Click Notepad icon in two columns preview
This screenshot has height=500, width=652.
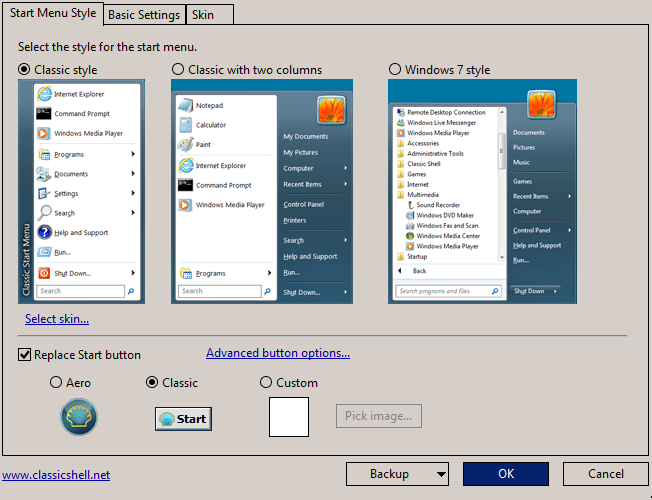pos(185,105)
